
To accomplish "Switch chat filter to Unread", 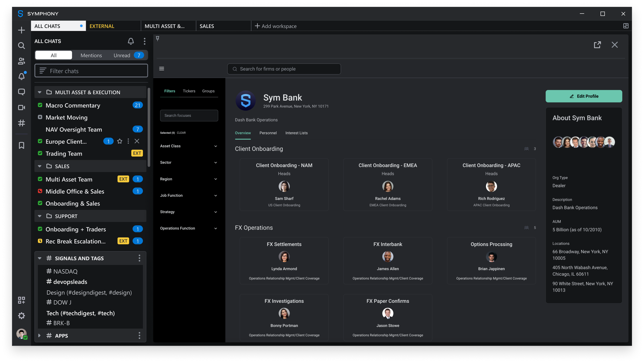I will click(x=128, y=55).
